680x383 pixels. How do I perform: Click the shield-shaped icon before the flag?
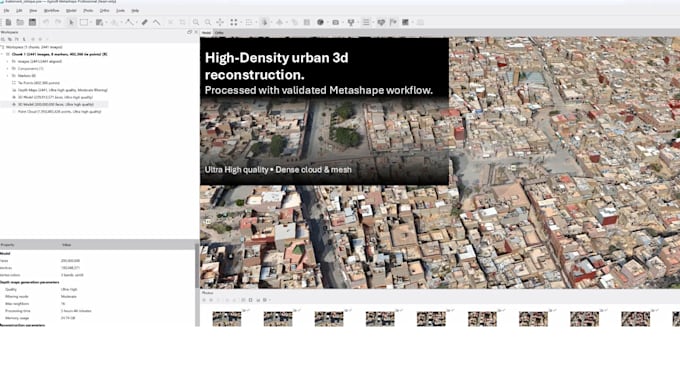[381, 22]
